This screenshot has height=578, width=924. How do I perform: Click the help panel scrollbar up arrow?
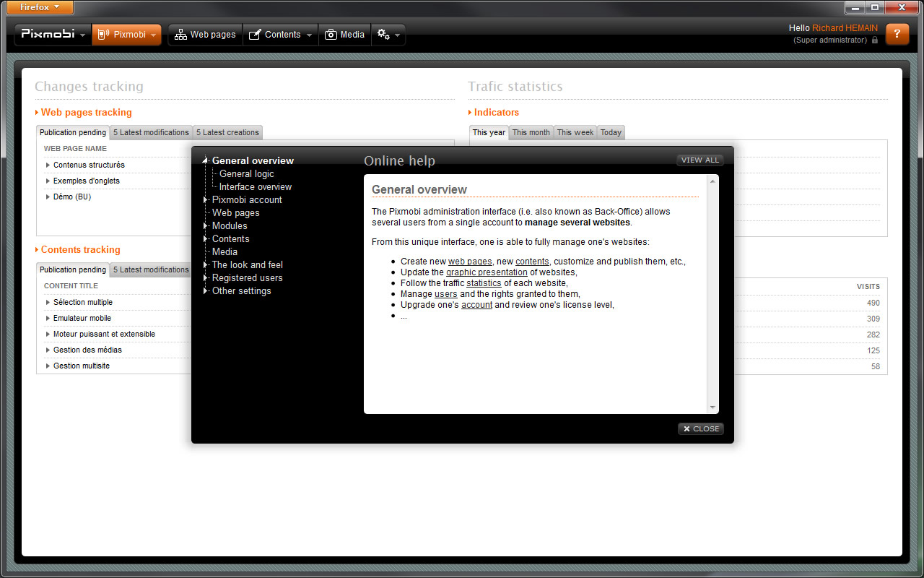(713, 181)
